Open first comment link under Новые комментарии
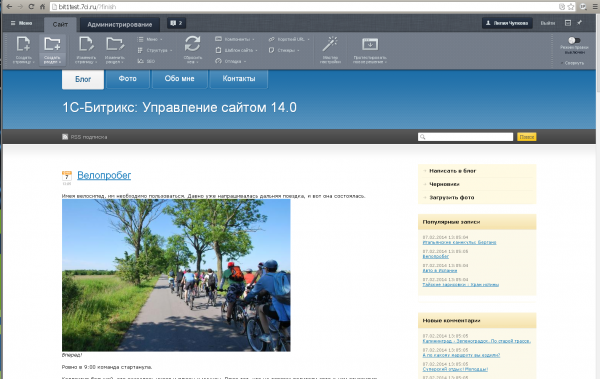 [476, 341]
